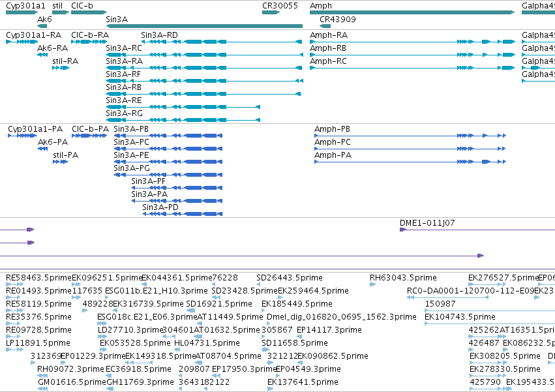
Task: Select the EK185449.5prime EST label
Action: [297, 304]
